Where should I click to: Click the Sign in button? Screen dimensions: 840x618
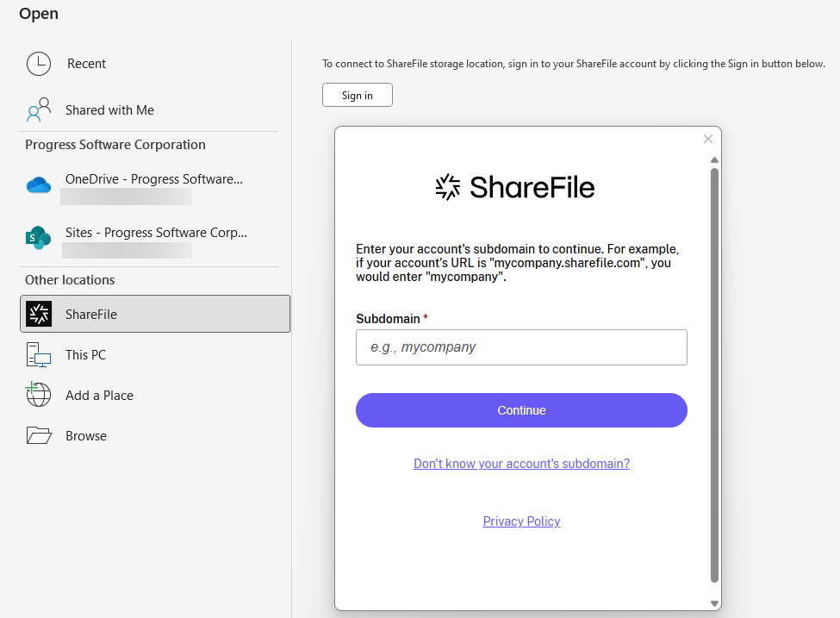[x=358, y=95]
